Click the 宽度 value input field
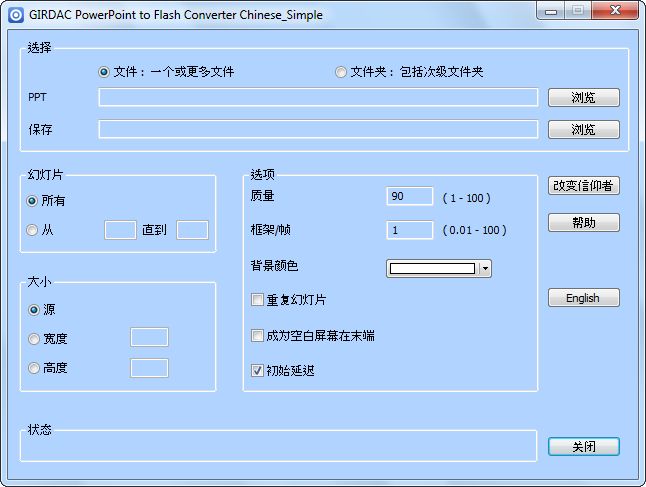646x487 pixels. (x=149, y=337)
